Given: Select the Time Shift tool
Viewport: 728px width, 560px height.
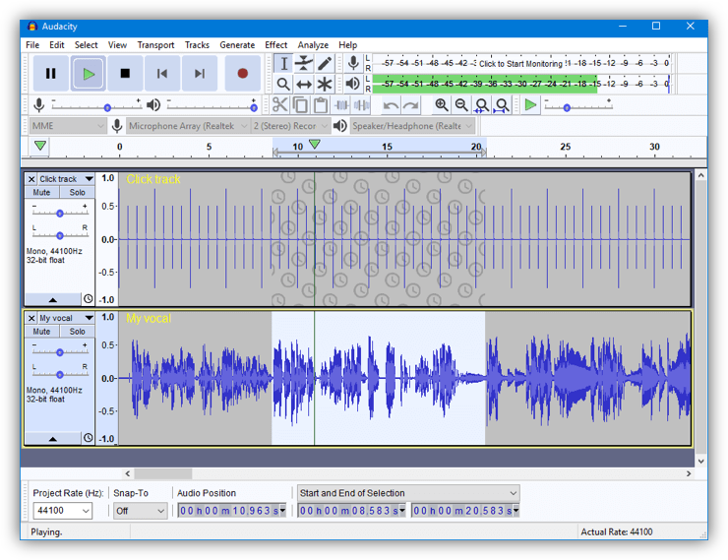Looking at the screenshot, I should tap(304, 84).
